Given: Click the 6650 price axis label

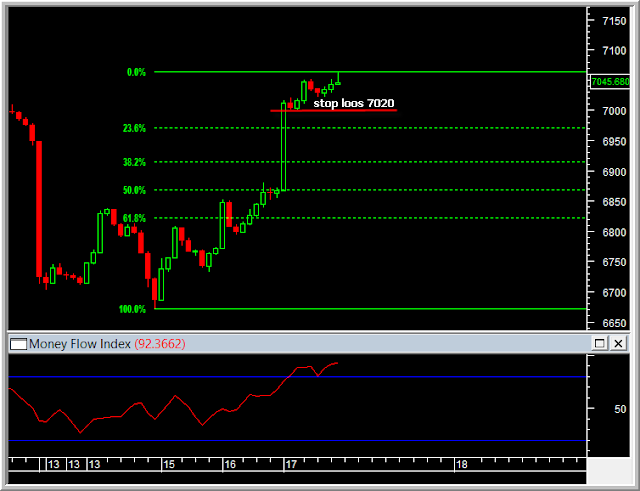Looking at the screenshot, I should point(614,323).
